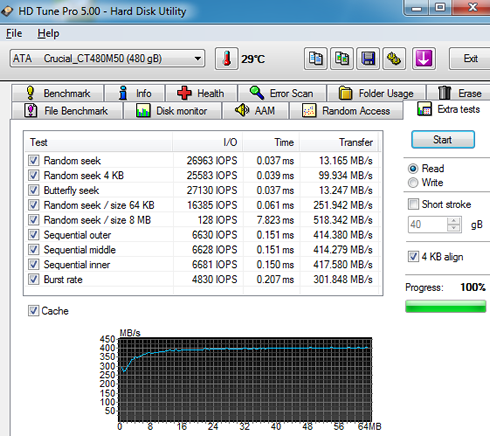The image size is (490, 436).
Task: Click the thermometer temperature icon
Action: pyautogui.click(x=227, y=59)
